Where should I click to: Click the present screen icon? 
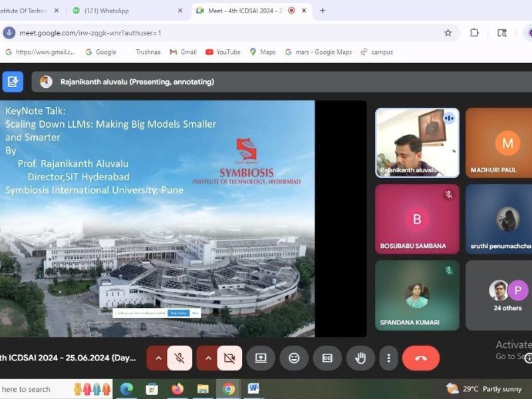click(x=261, y=358)
